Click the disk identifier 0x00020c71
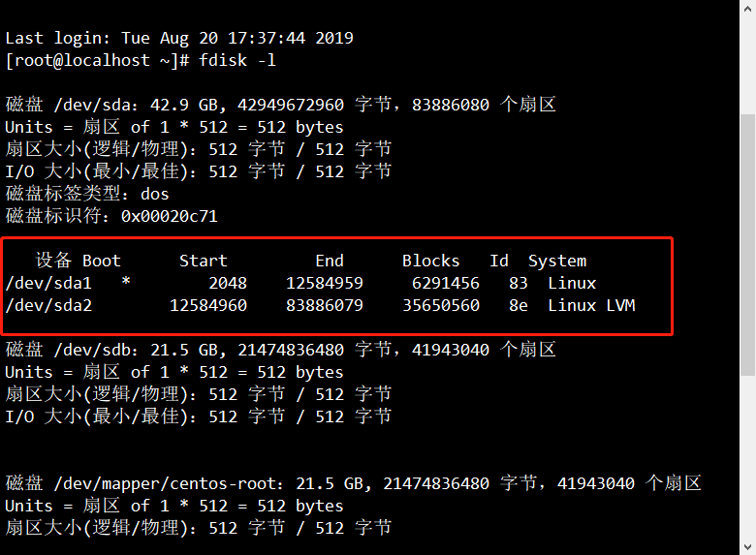The image size is (756, 555). 170,216
